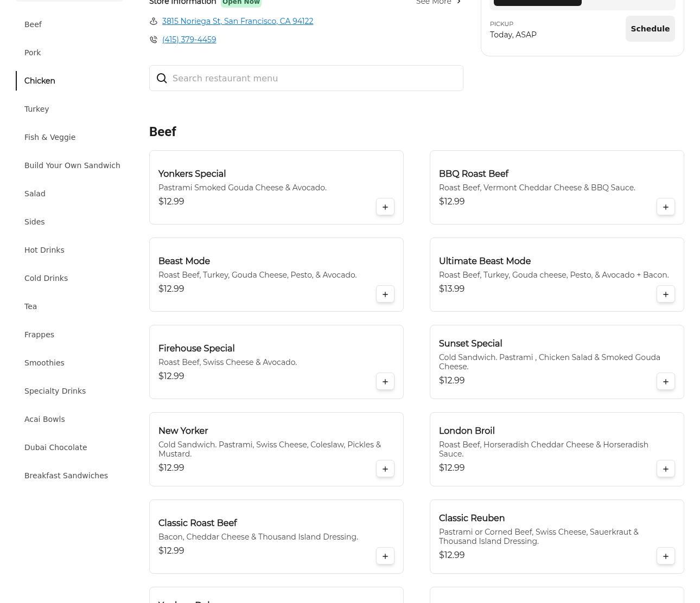Viewport: 700px width, 603px height.
Task: Add BBQ Roast Beef with plus icon
Action: pos(665,207)
